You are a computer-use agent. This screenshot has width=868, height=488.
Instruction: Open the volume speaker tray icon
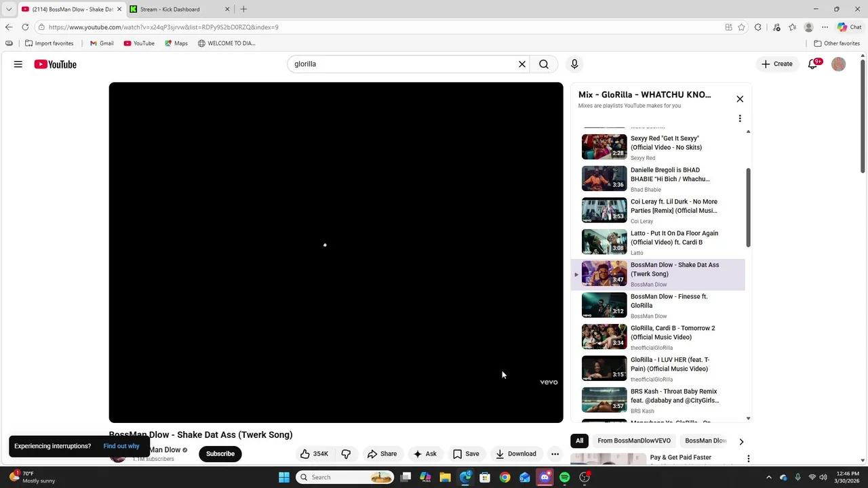tap(824, 477)
